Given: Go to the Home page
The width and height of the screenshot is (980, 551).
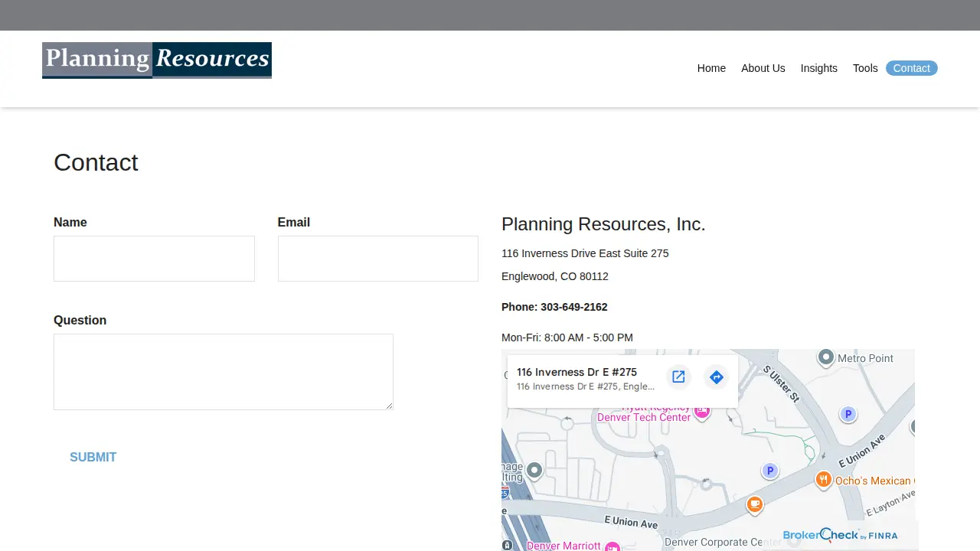Looking at the screenshot, I should click(711, 68).
